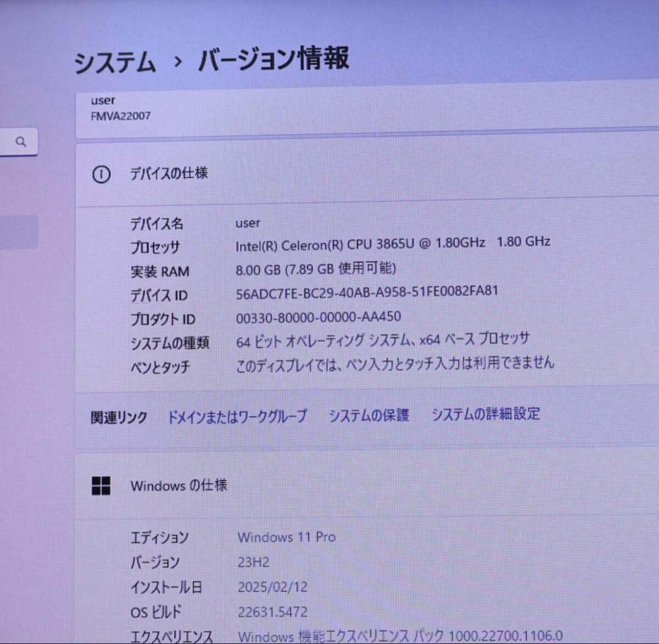The height and width of the screenshot is (644, 659).
Task: Select the Windows 11 Pro edition value
Action: 286,537
